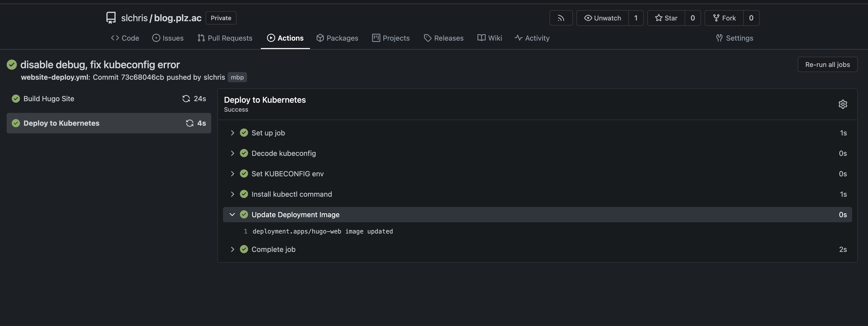Click the repository icon beside slchris
The width and height of the screenshot is (868, 326).
[x=111, y=18]
